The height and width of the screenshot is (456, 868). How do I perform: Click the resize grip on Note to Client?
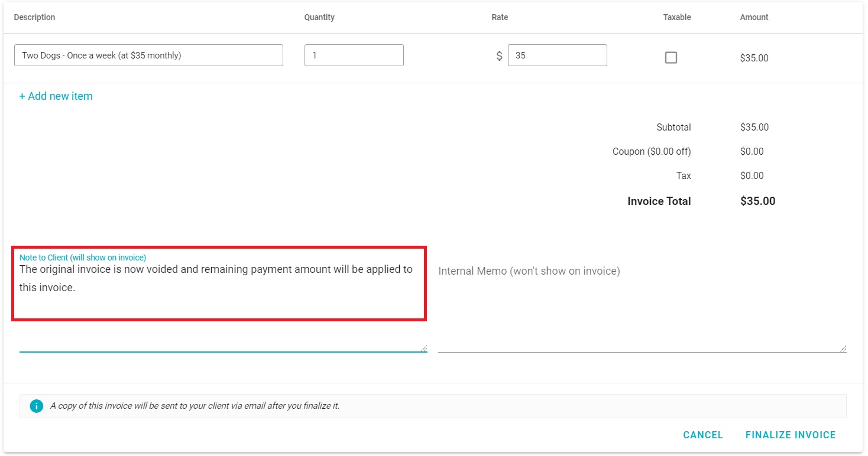tap(423, 347)
